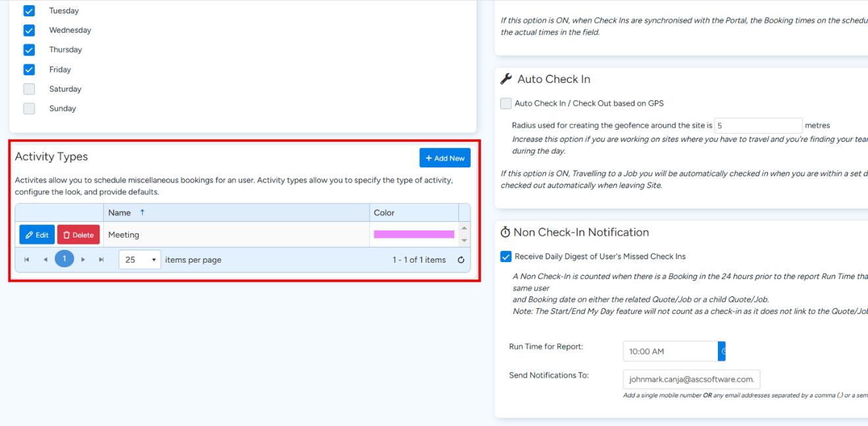868x426 pixels.
Task: Click the refresh icon in Activity Types grid
Action: 461,260
